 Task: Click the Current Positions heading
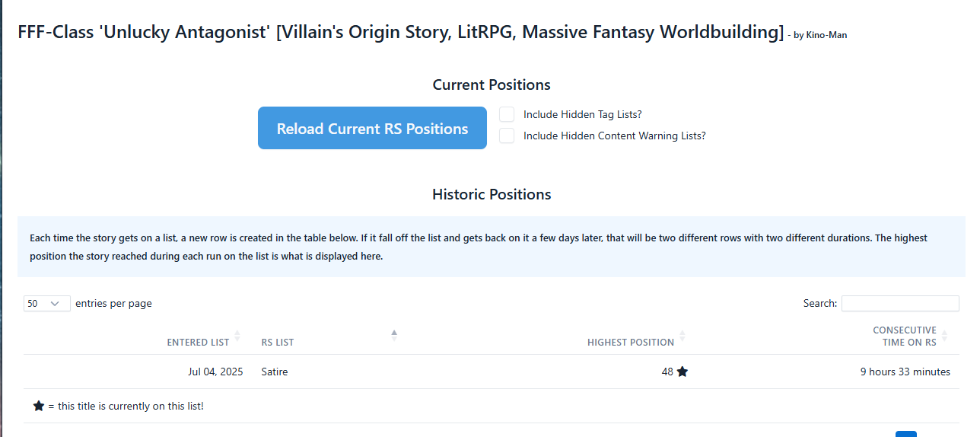(492, 85)
